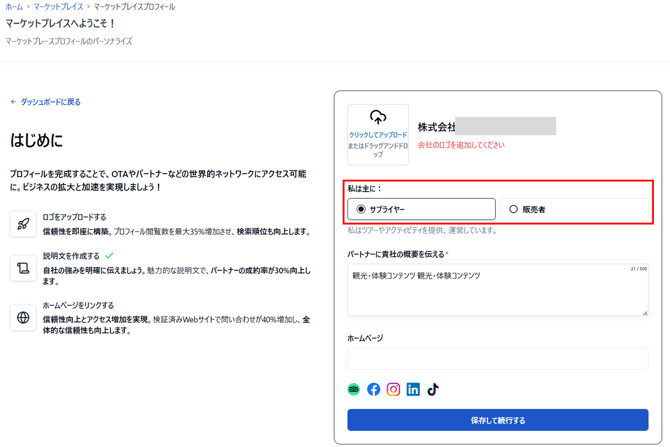
Task: Click the resize handle of the overview textarea
Action: [644, 313]
